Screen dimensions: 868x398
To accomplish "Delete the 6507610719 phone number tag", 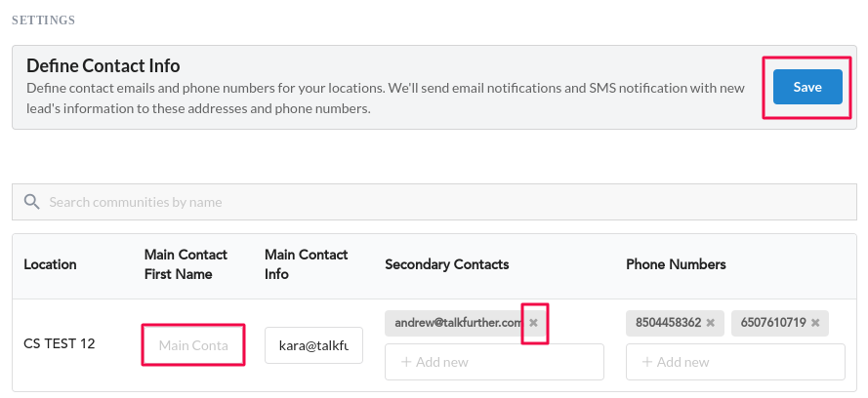I will (x=815, y=323).
